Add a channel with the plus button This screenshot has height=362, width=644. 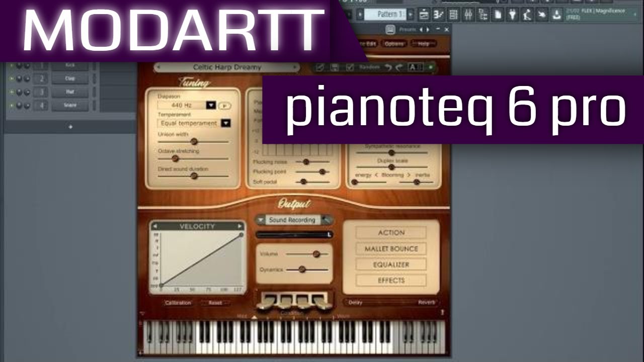pyautogui.click(x=70, y=127)
